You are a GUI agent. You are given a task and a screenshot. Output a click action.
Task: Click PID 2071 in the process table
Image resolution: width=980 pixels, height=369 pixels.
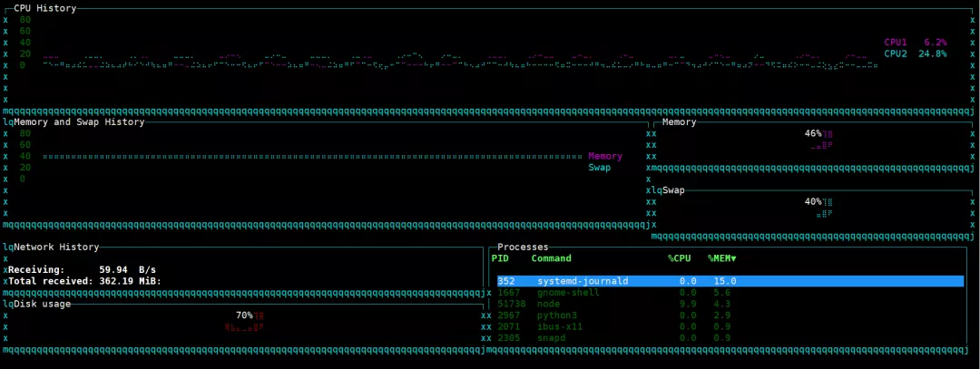pyautogui.click(x=509, y=326)
